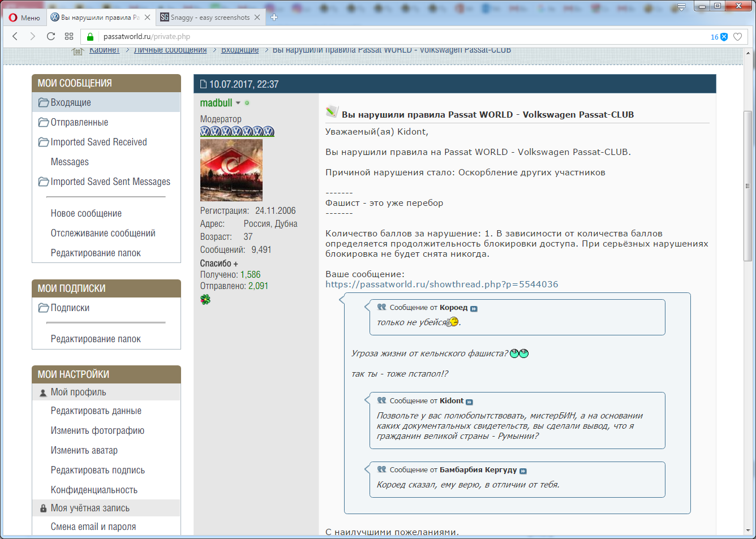756x539 pixels.
Task: Click the profile silhouette icon beside Мой профиль
Action: pyautogui.click(x=43, y=393)
